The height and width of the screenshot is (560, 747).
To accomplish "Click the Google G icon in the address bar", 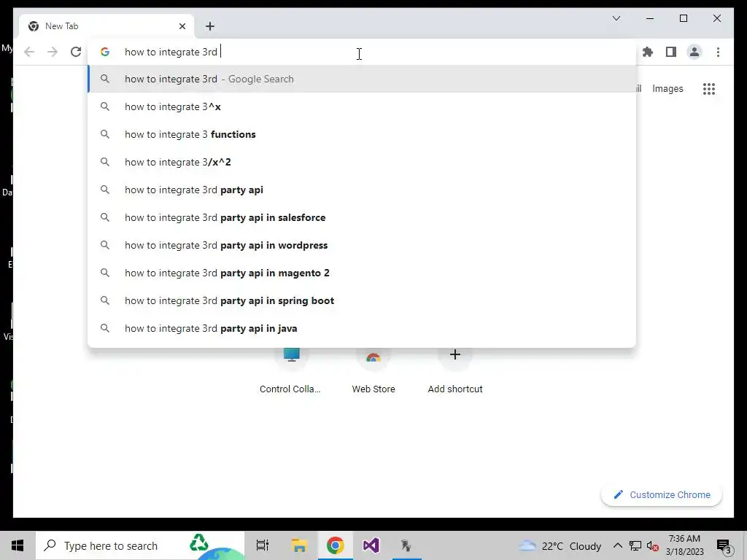I will 105,52.
